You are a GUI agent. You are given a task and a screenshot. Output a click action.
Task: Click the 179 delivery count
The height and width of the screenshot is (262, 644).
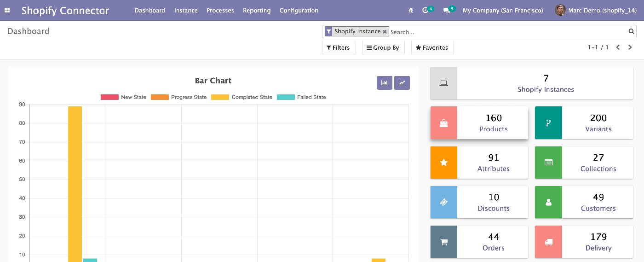598,237
